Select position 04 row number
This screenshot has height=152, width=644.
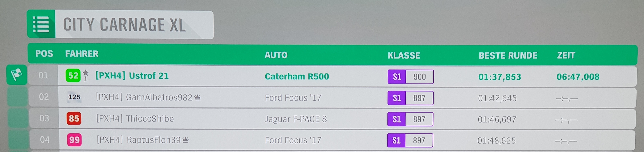(45, 140)
